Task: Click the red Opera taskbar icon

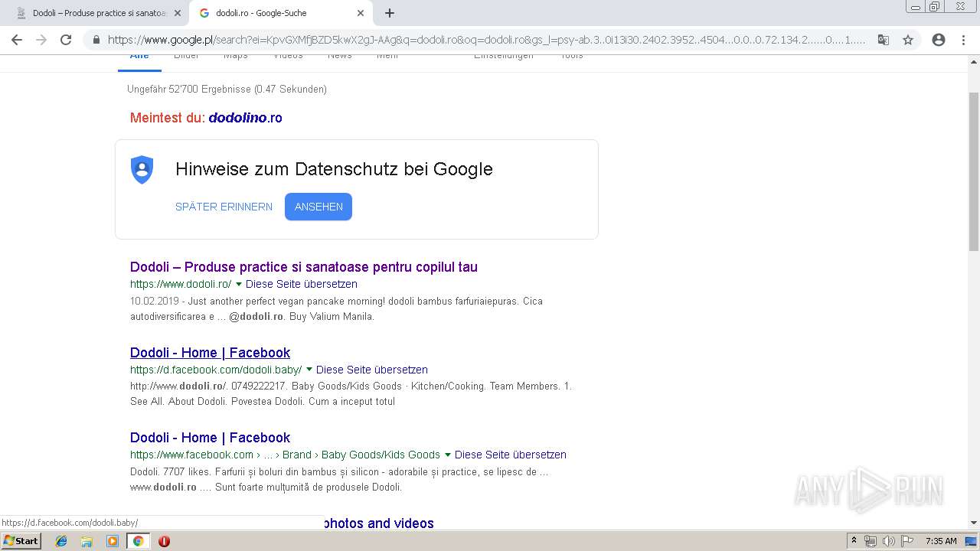Action: [x=164, y=541]
